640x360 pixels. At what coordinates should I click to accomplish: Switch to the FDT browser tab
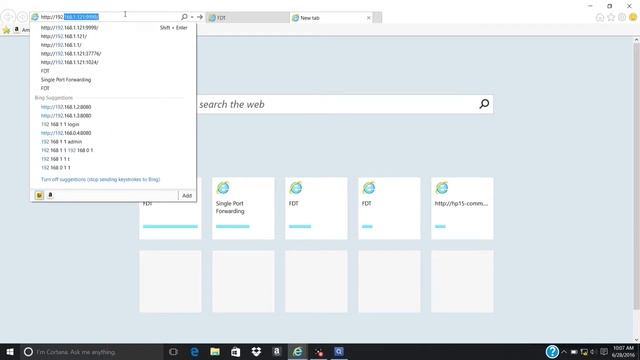[247, 18]
